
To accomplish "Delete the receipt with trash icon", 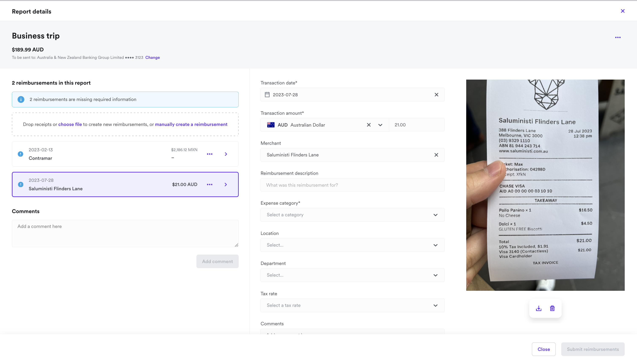I will coord(552,309).
